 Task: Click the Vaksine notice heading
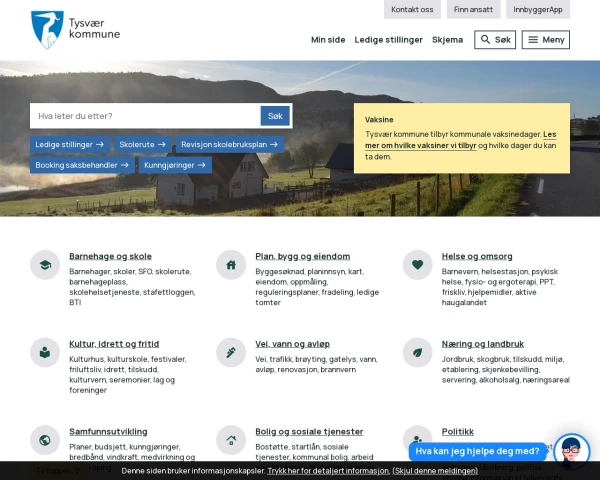point(379,120)
